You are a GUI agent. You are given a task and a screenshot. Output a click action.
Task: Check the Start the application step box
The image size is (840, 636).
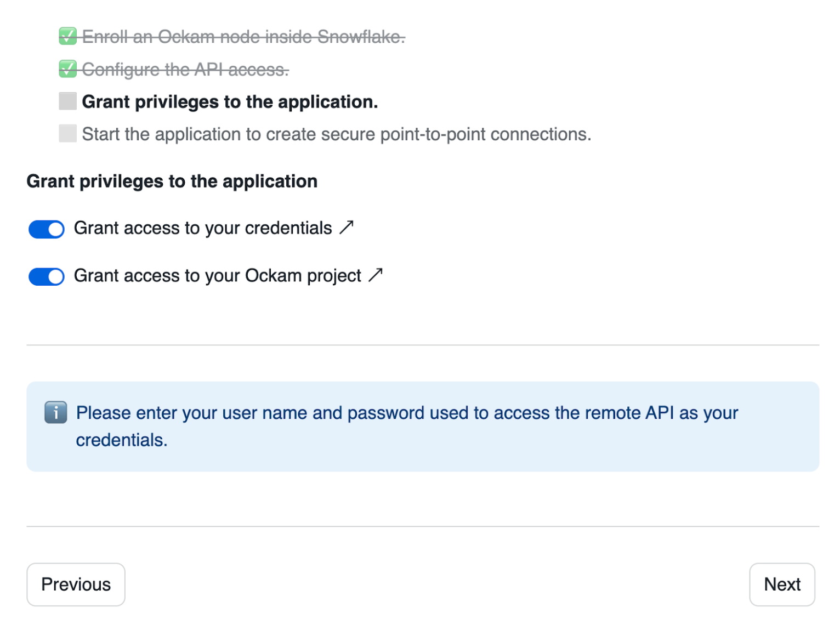67,133
